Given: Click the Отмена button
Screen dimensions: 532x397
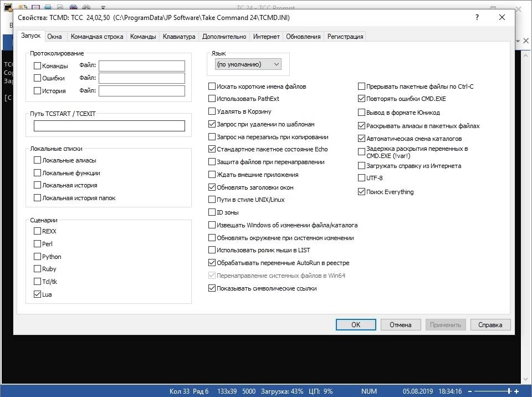Looking at the screenshot, I should click(401, 325).
